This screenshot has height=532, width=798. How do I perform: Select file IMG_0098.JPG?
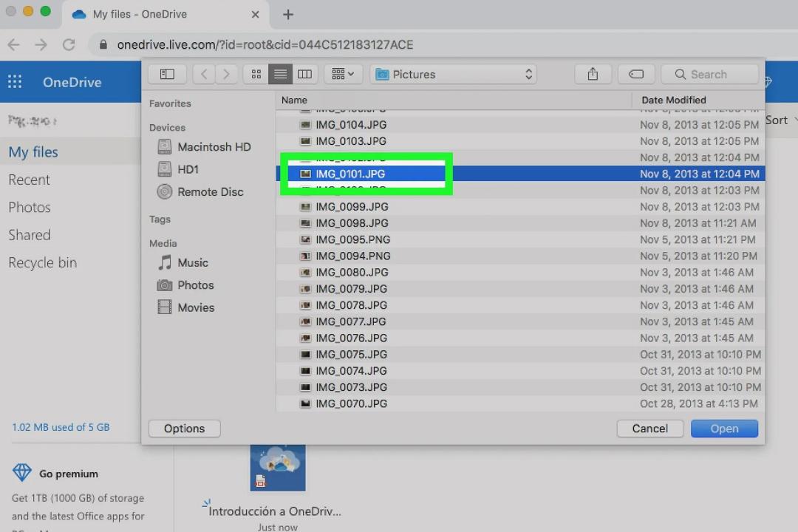(x=520, y=223)
